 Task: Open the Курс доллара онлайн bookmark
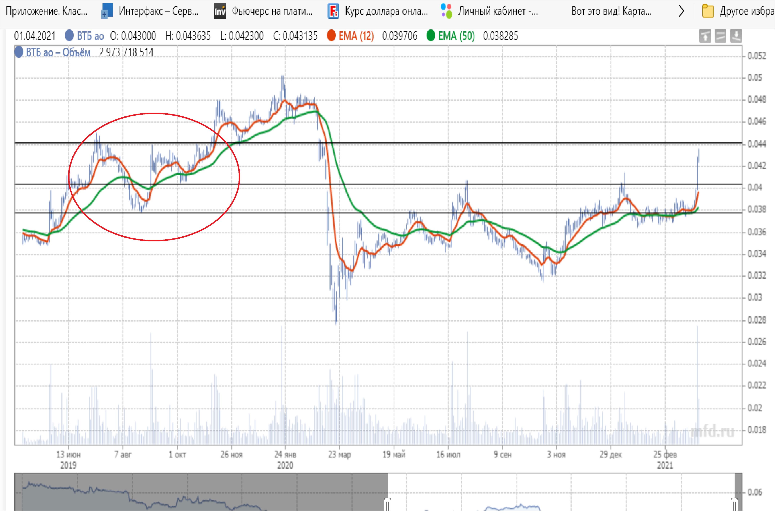point(378,11)
